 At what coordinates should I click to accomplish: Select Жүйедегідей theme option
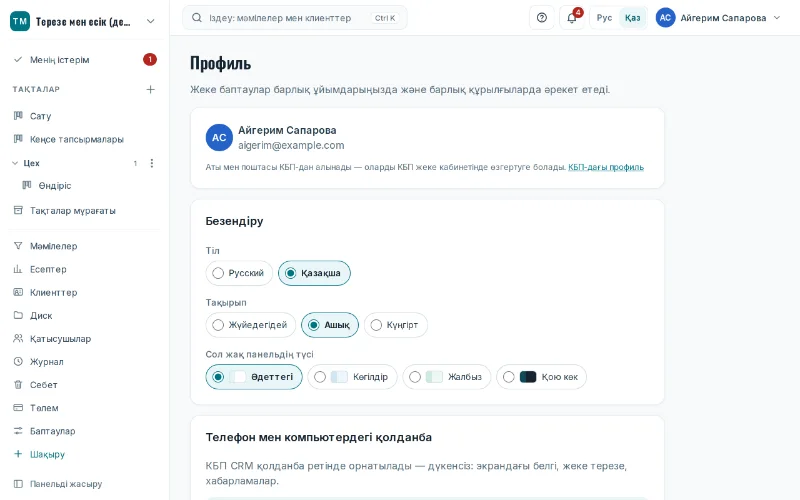pyautogui.click(x=251, y=325)
